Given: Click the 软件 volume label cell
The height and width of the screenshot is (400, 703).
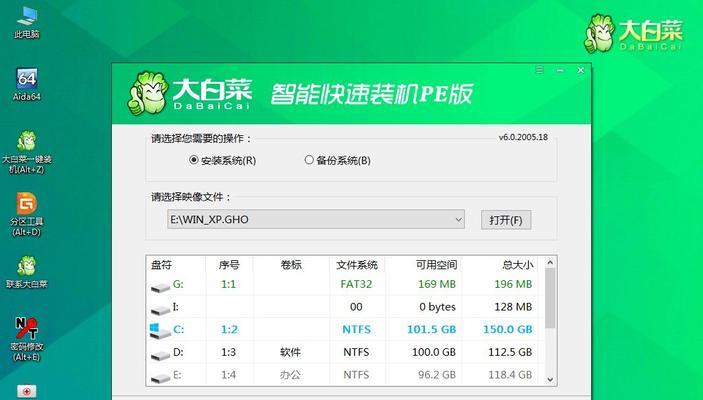Looking at the screenshot, I should 290,352.
